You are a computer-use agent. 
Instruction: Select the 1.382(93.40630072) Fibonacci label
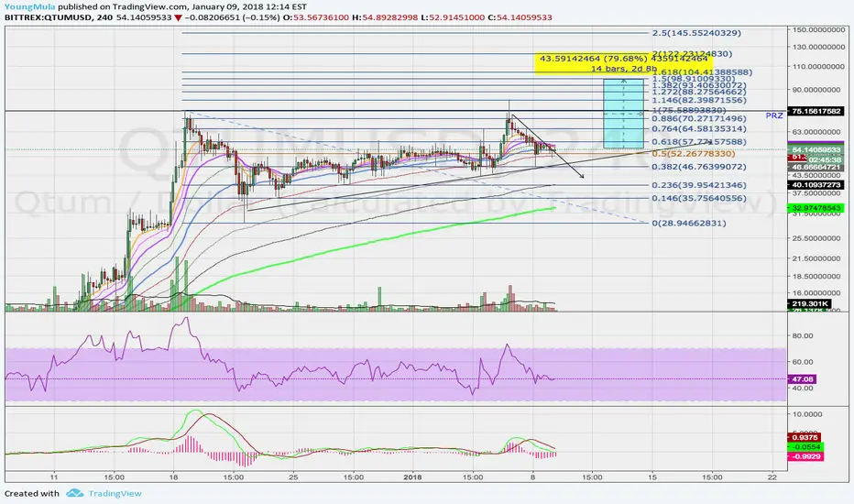699,85
